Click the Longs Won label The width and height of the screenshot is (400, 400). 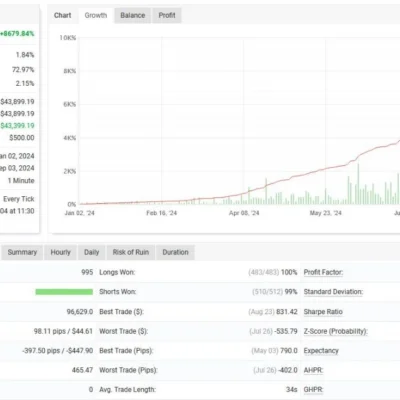(117, 272)
